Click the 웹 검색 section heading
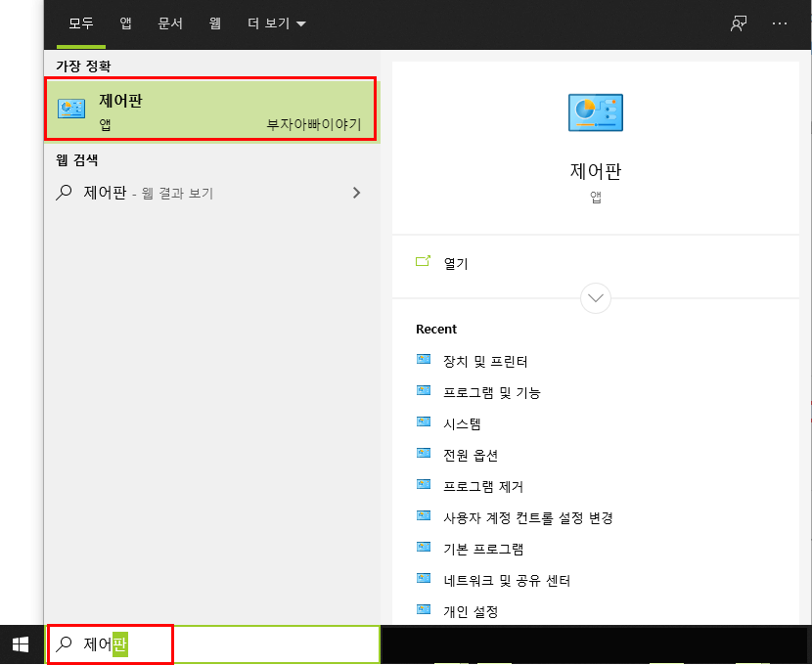812x665 pixels. (76, 160)
